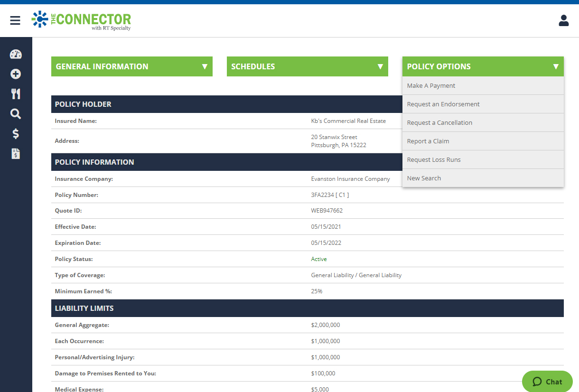This screenshot has height=392, width=579.
Task: Click the address 20 Stanwix Street
Action: 334,137
